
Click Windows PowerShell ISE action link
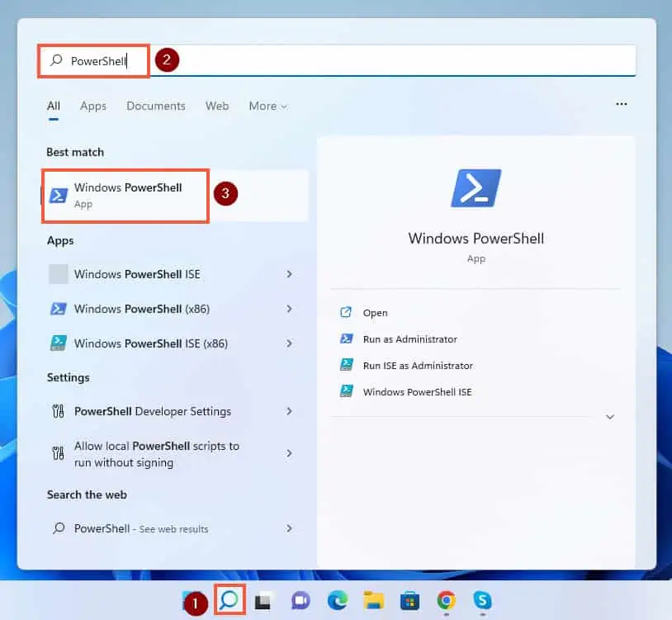click(x=418, y=391)
